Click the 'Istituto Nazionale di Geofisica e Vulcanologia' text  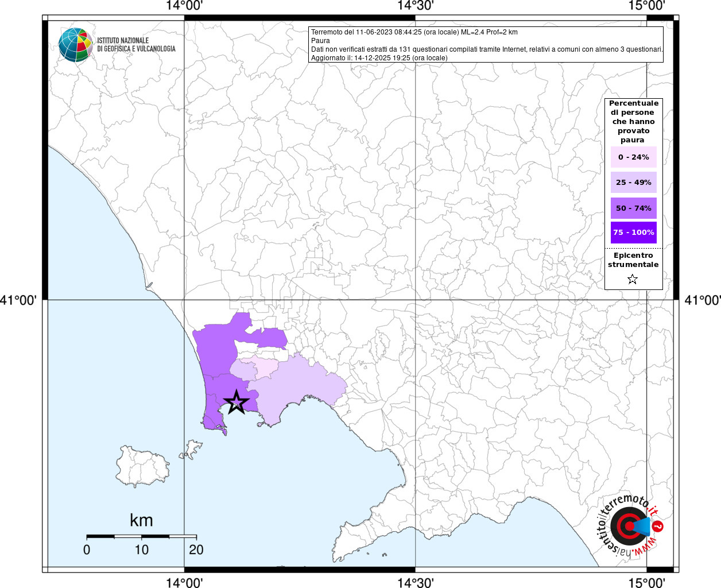click(136, 45)
